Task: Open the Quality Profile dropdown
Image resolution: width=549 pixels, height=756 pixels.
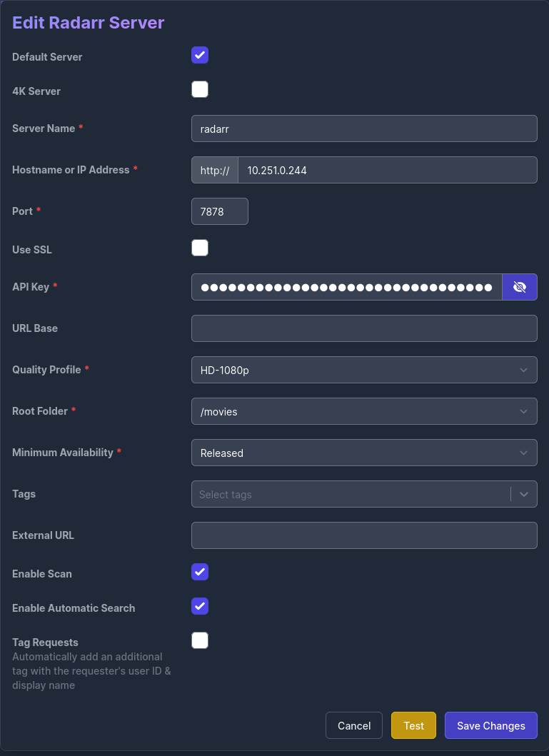Action: pyautogui.click(x=364, y=370)
